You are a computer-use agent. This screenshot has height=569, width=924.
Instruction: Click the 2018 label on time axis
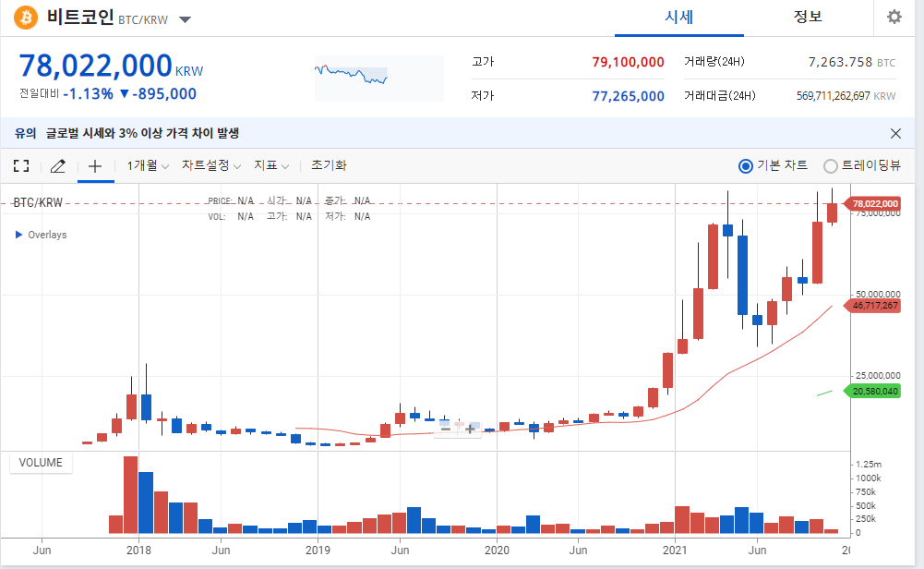(138, 551)
